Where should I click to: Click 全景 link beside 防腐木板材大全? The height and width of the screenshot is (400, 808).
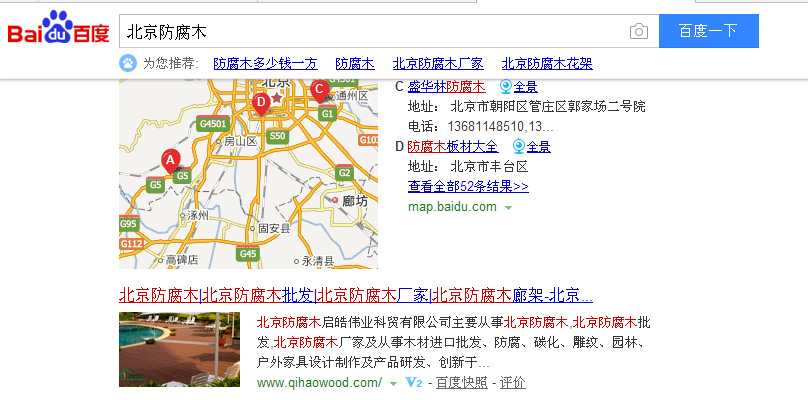(538, 147)
